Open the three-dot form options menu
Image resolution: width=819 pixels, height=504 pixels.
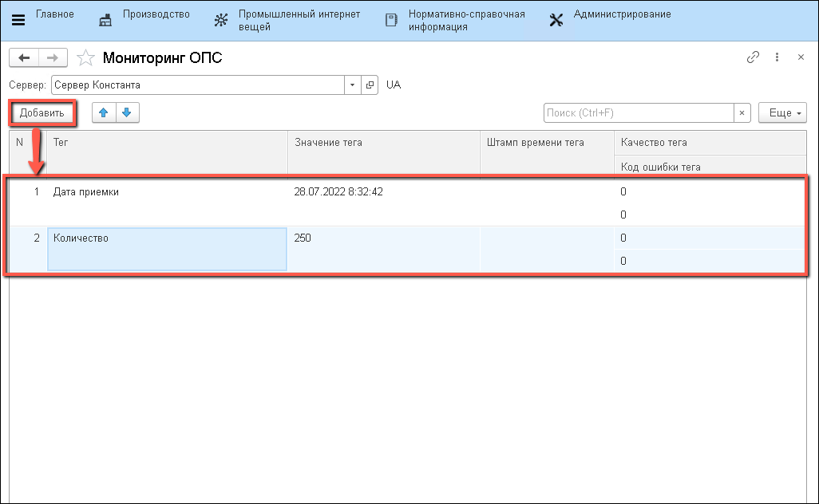[x=777, y=57]
